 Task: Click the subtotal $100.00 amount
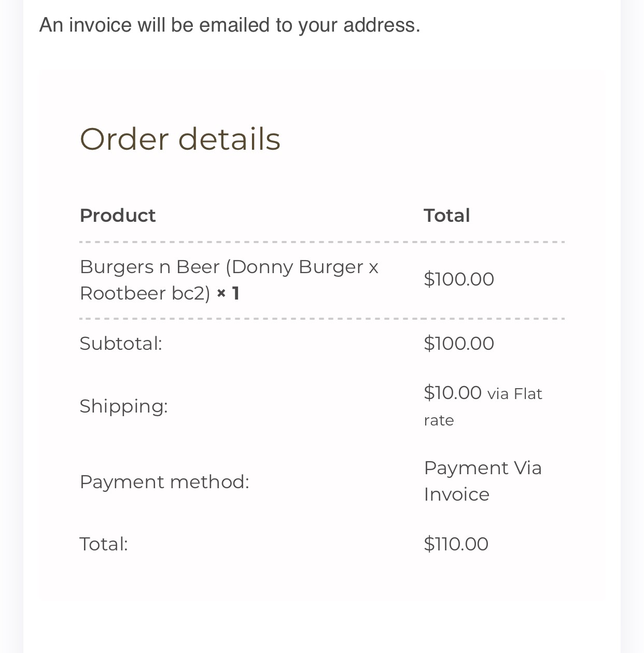[x=459, y=344]
